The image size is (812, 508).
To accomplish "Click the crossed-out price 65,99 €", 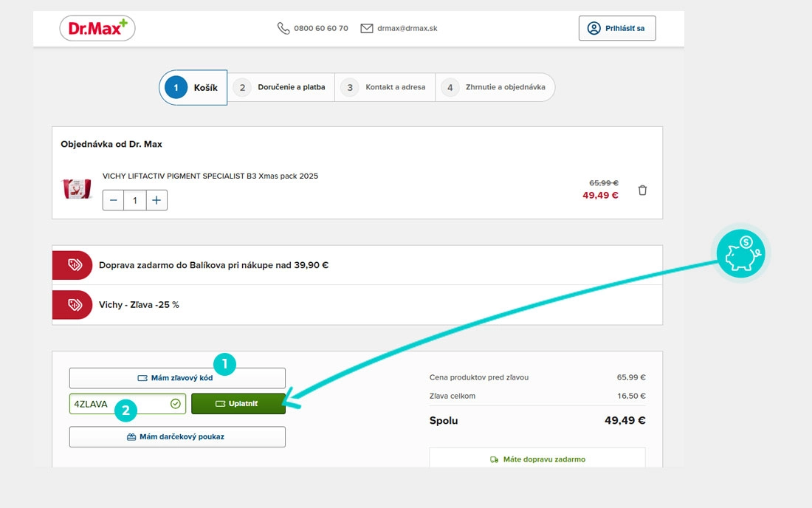I will tap(604, 183).
